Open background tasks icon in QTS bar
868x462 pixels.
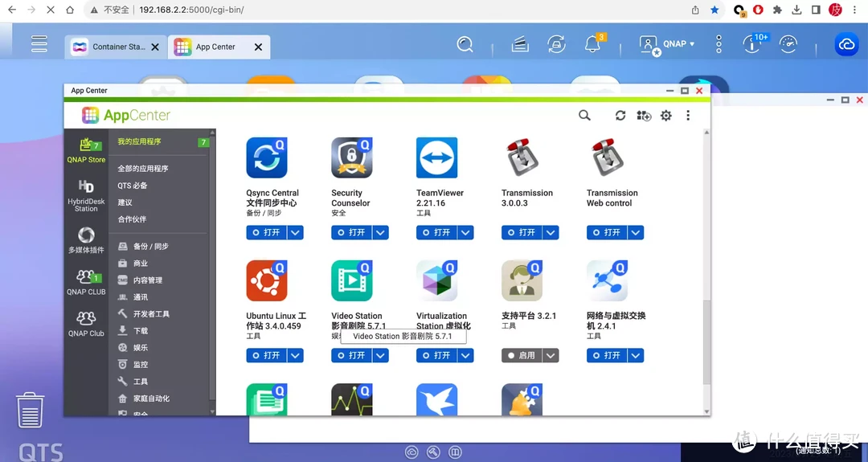tap(520, 44)
